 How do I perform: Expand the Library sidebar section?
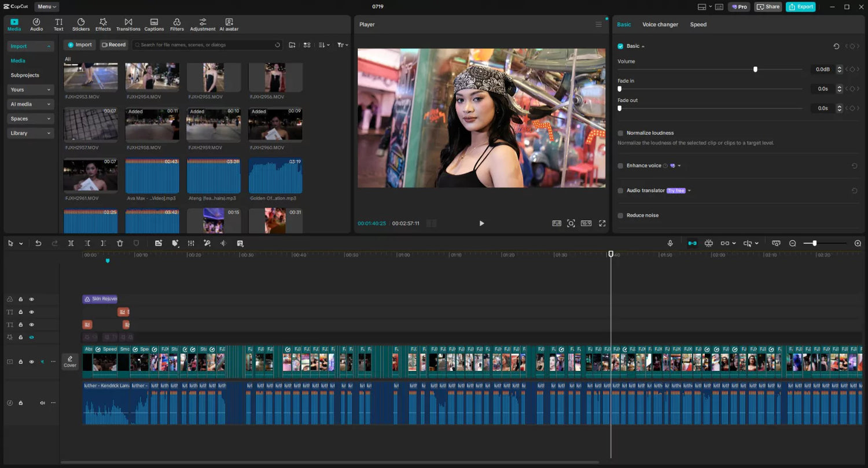pos(30,133)
